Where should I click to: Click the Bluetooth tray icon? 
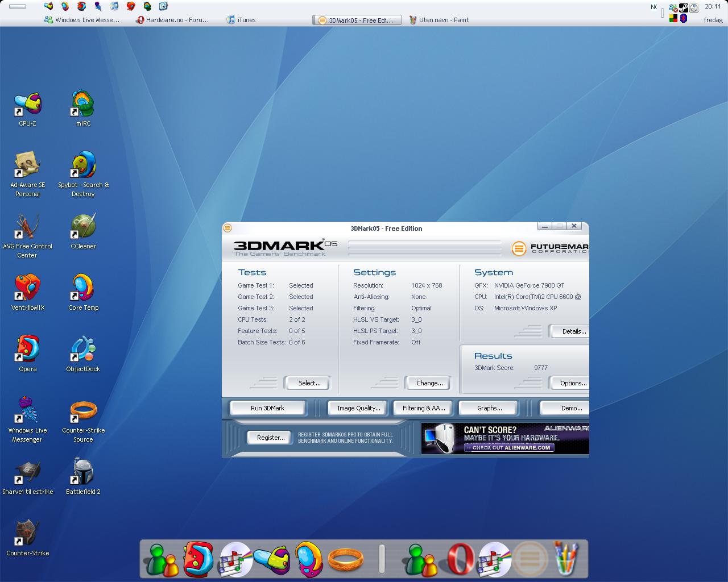click(x=684, y=18)
